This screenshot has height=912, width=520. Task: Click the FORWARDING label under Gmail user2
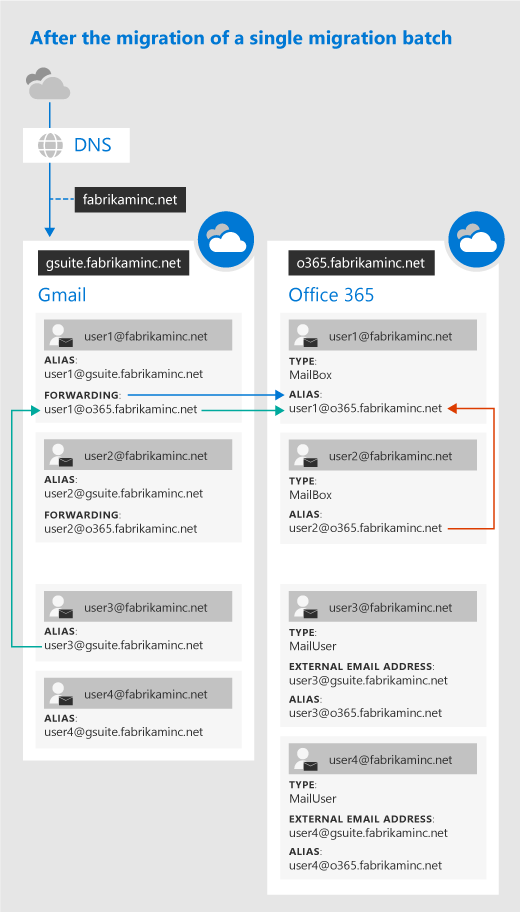82,515
